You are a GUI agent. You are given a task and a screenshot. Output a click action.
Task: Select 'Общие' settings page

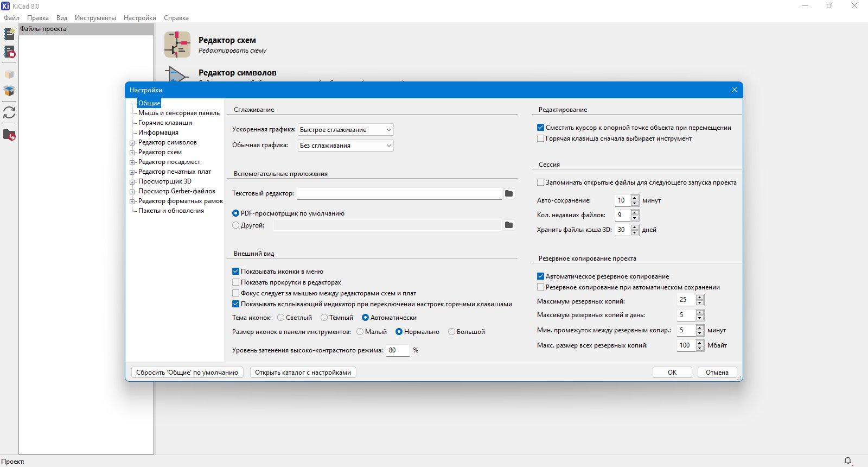(x=149, y=103)
